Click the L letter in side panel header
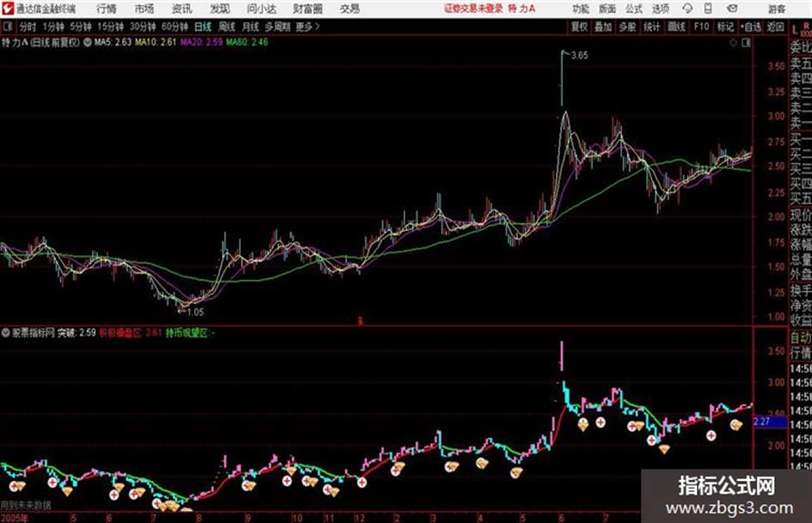The width and height of the screenshot is (812, 523). click(x=795, y=30)
